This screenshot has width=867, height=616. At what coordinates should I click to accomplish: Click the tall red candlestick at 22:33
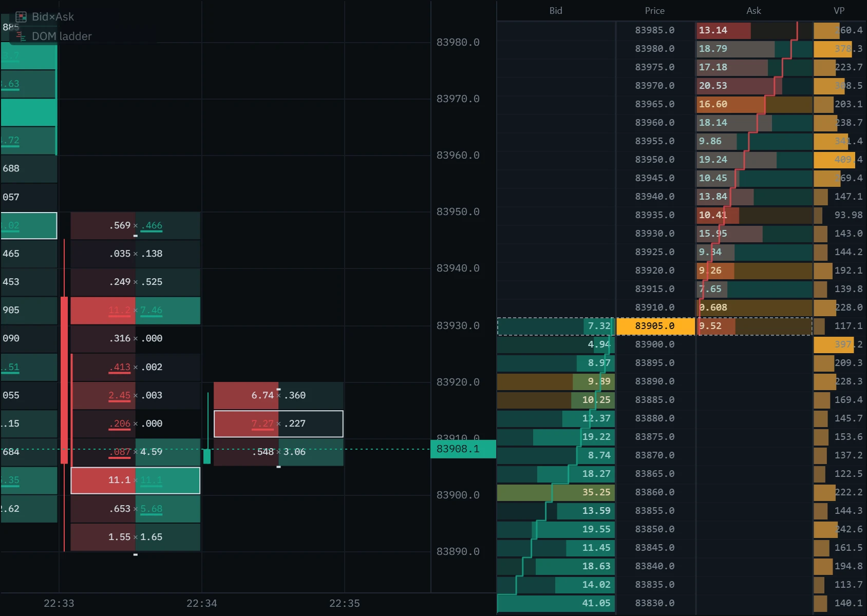[64, 380]
